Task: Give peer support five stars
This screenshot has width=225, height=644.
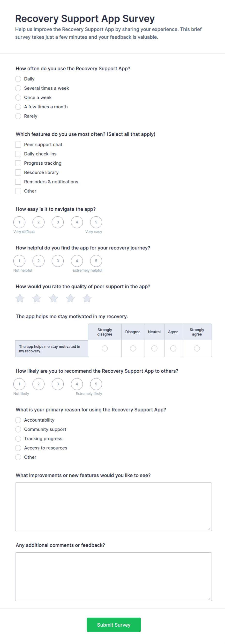Action: 87,298
